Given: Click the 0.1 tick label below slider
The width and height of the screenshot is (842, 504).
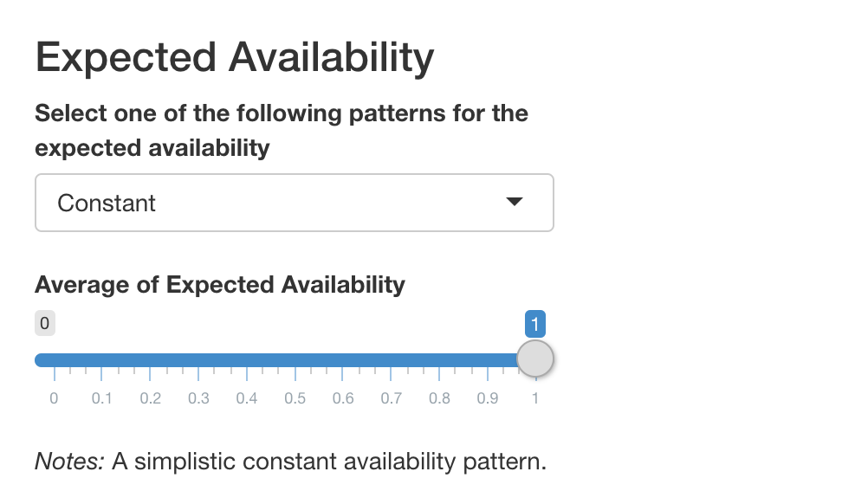Looking at the screenshot, I should 101,399.
